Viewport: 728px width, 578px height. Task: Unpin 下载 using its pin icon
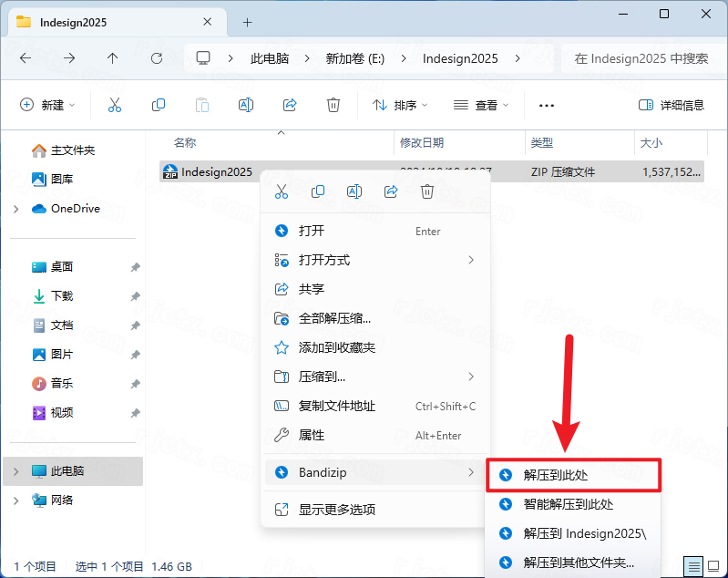pos(135,296)
